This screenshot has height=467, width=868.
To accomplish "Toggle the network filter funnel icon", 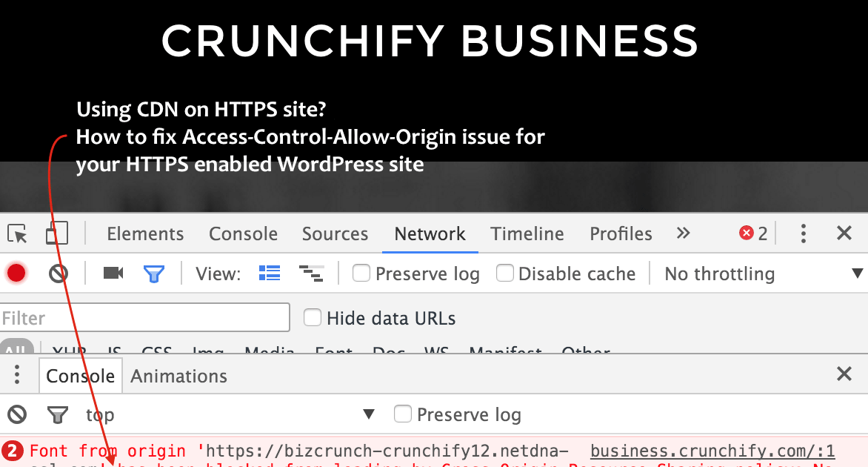I will tap(154, 274).
